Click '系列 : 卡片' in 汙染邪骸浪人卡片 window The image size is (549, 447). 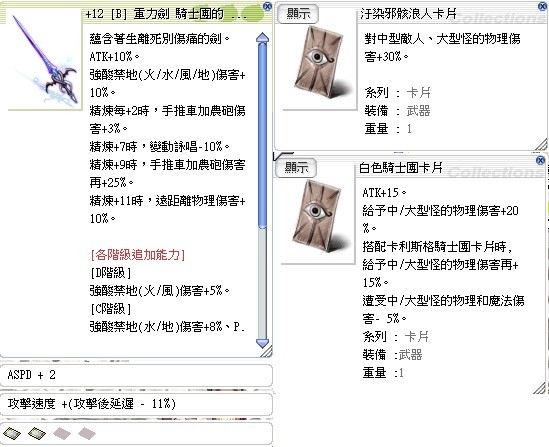[x=397, y=93]
